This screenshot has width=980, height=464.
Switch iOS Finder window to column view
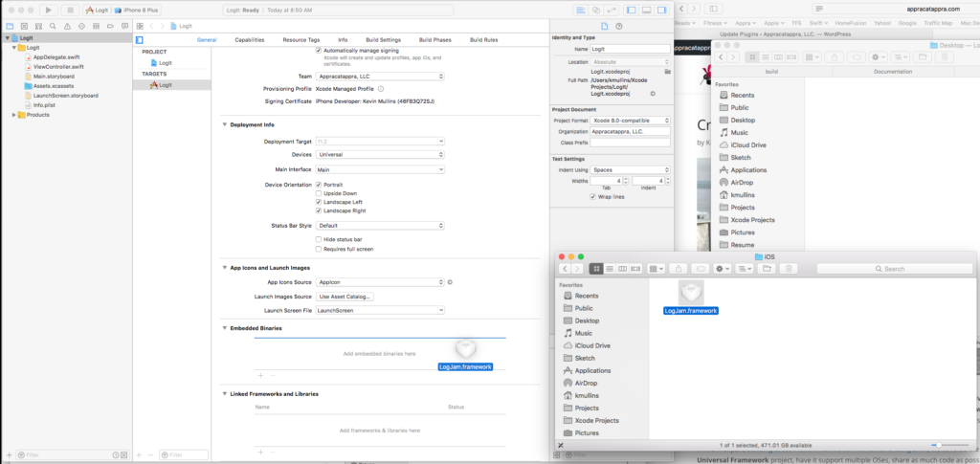coord(622,269)
